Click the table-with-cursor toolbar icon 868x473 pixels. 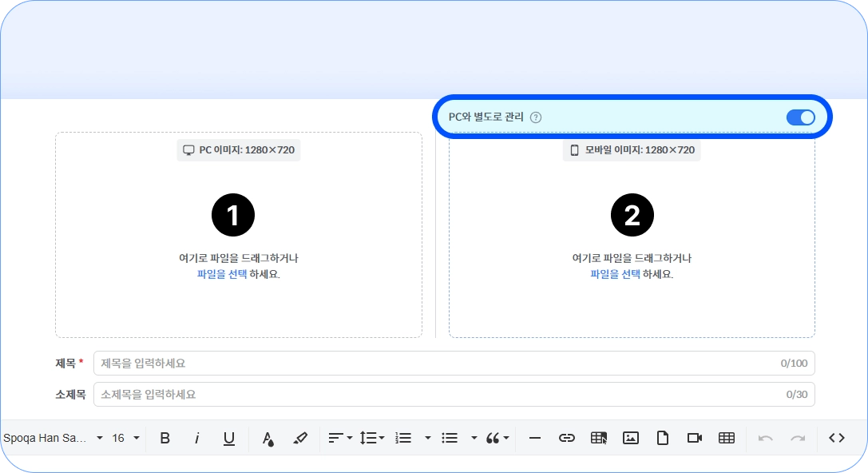(598, 438)
